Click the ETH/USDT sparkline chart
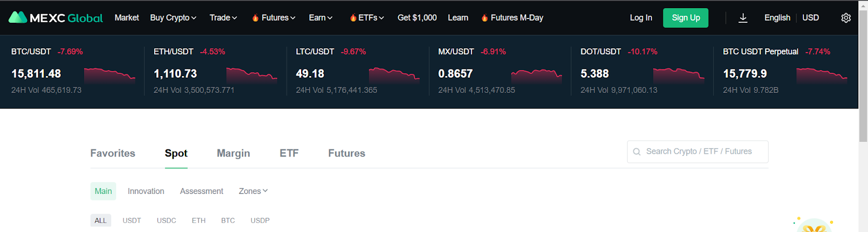This screenshot has height=232, width=868. [x=252, y=74]
